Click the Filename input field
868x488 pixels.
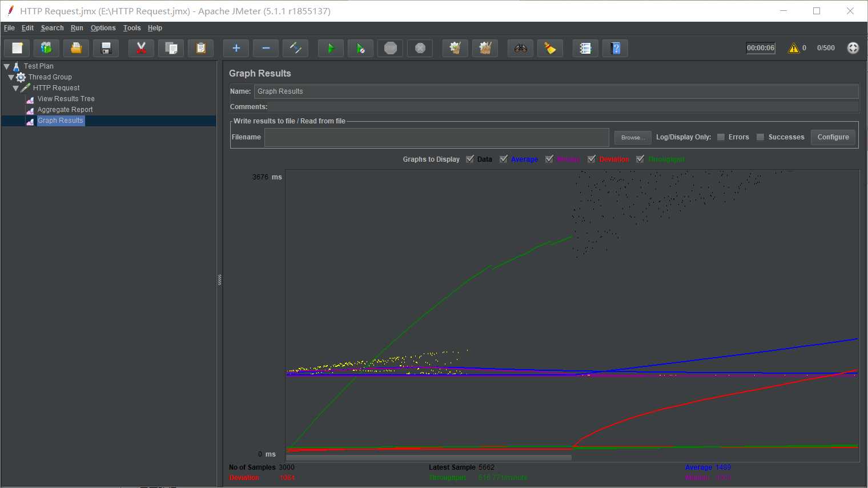tap(437, 137)
